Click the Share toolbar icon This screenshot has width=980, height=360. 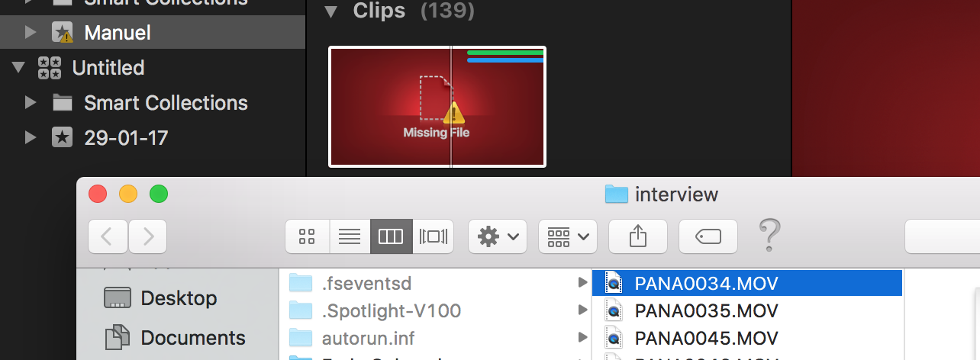[x=637, y=236]
